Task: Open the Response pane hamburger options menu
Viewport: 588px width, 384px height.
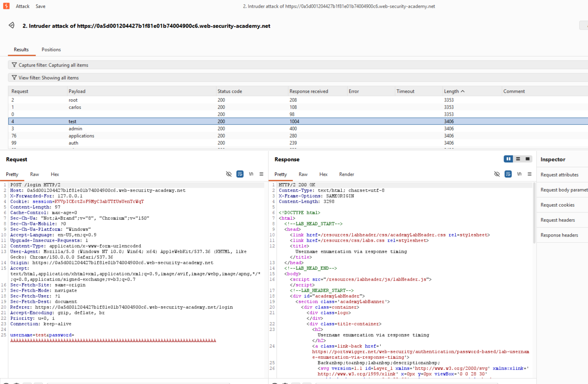Action: click(529, 174)
